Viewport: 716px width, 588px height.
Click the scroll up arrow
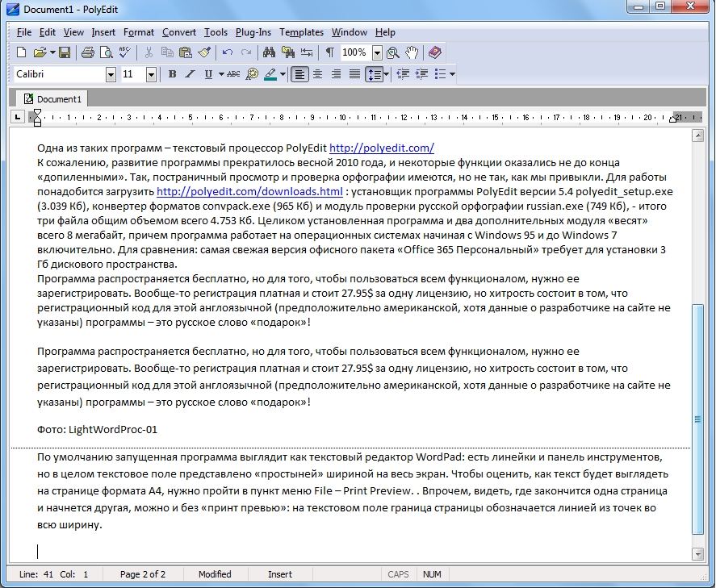tap(697, 136)
